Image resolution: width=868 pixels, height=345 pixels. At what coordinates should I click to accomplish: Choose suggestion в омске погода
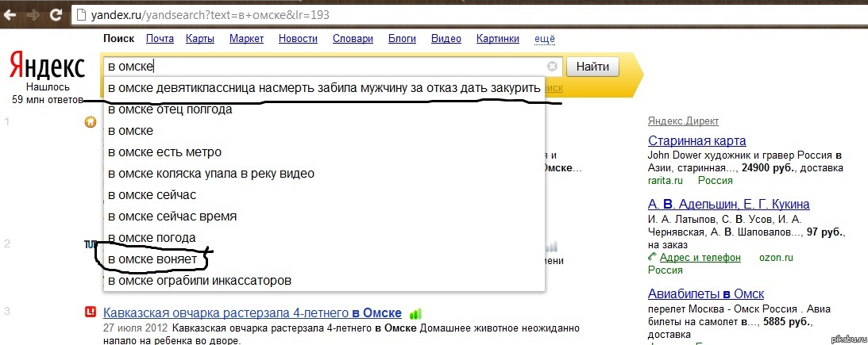pyautogui.click(x=324, y=238)
